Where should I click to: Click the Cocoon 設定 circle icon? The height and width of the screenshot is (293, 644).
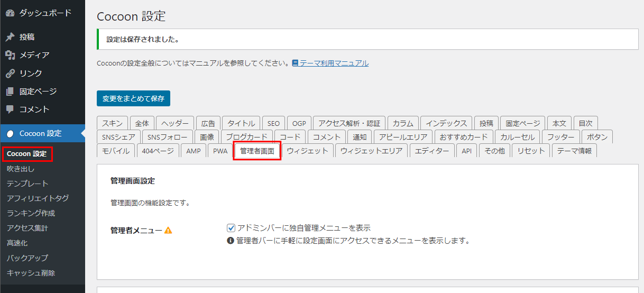(10, 134)
